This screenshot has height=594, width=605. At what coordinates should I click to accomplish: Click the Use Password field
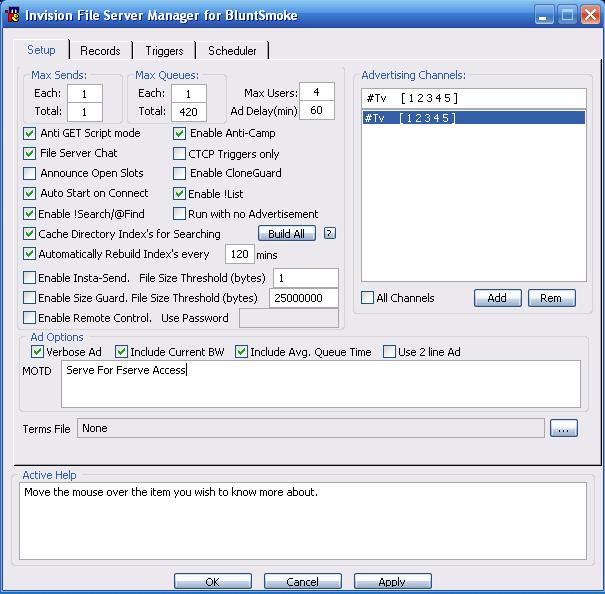click(289, 318)
